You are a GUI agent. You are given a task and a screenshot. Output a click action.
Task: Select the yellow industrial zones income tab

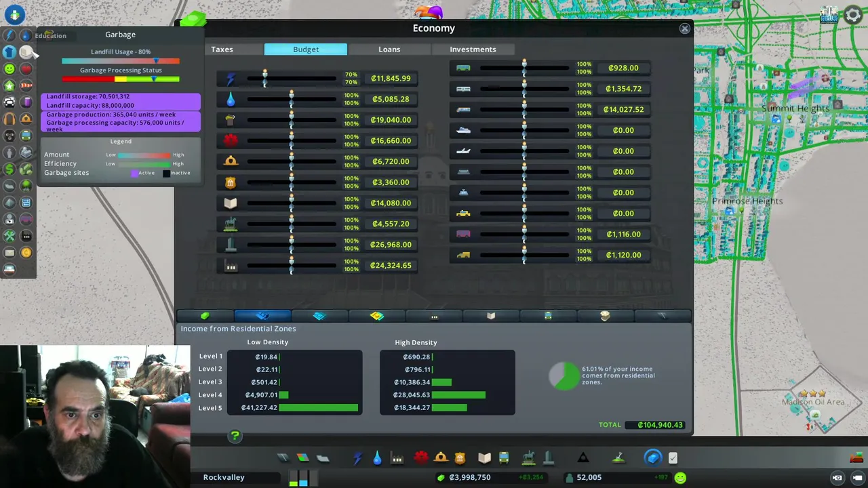click(x=377, y=316)
